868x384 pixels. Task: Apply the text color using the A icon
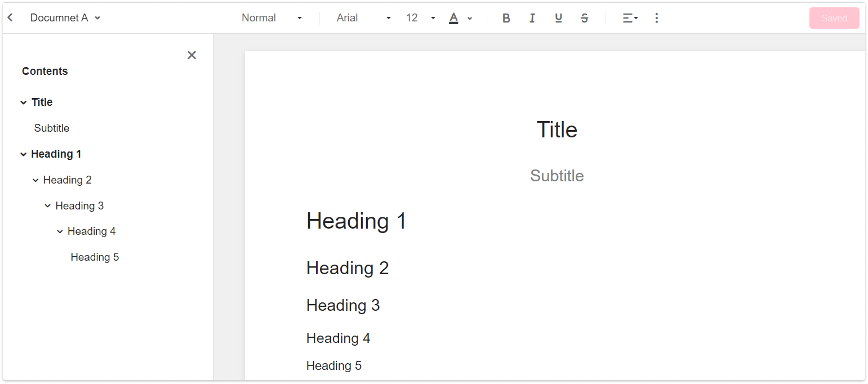click(453, 18)
